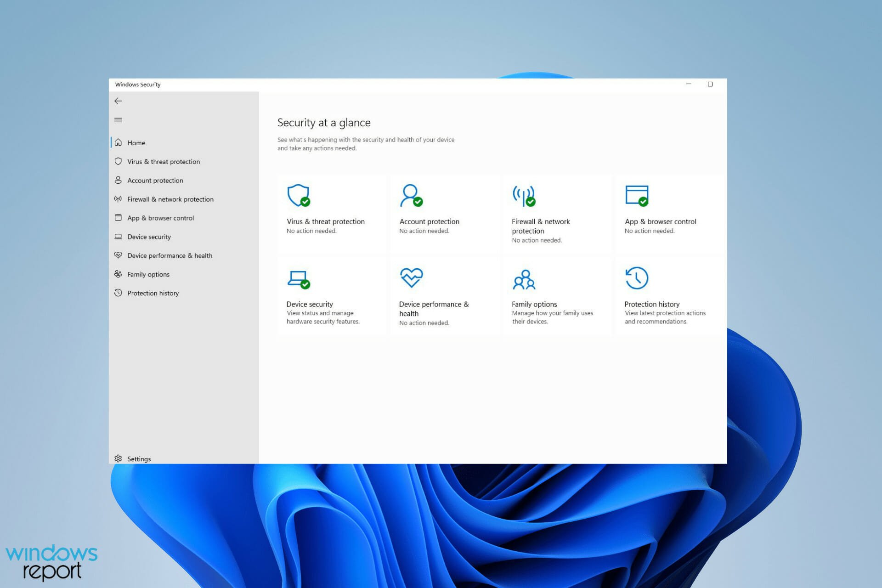Click 'View status and manage hardware security features' text

click(323, 317)
